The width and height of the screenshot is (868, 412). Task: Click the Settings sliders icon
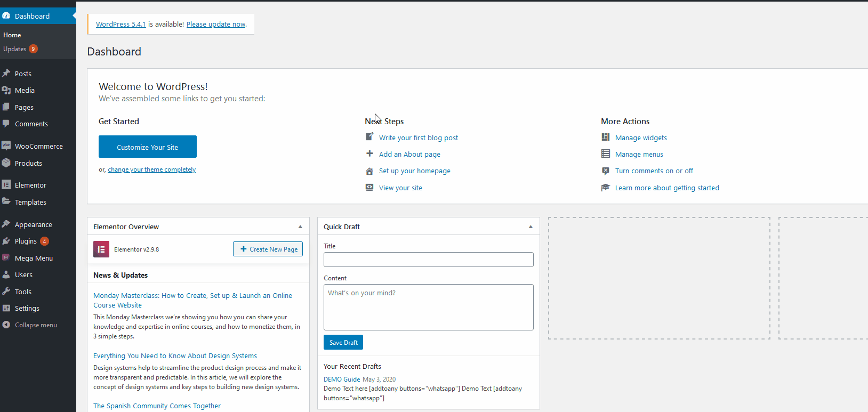tap(6, 308)
